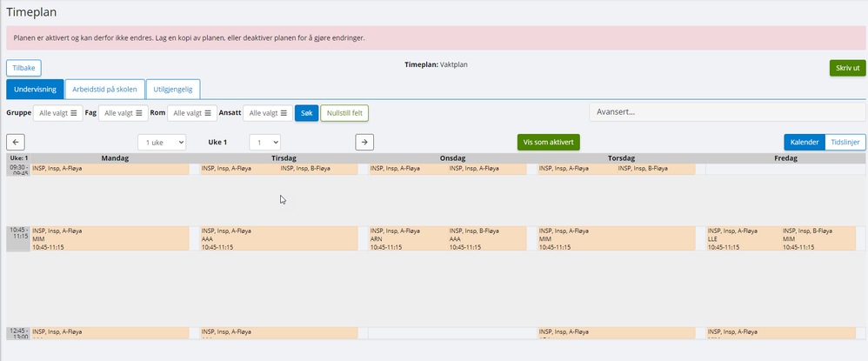Screen dimensions: 868x361
Task: Select the Onsdag column header
Action: pos(452,158)
